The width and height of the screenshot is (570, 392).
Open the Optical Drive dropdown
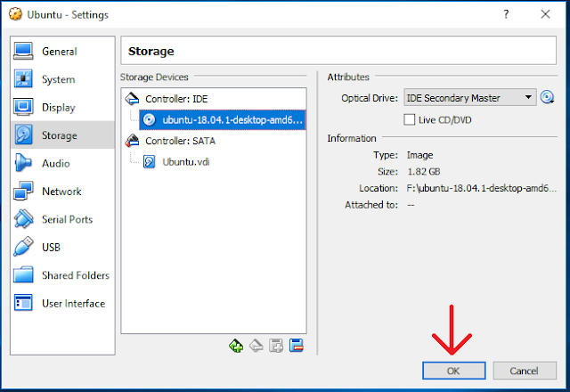pos(470,97)
